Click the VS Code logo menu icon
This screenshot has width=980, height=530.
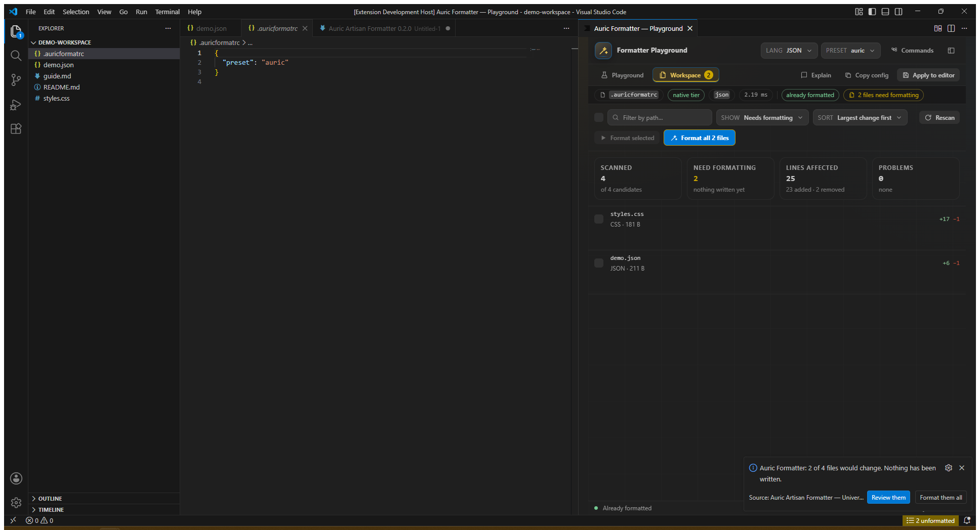(x=13, y=12)
